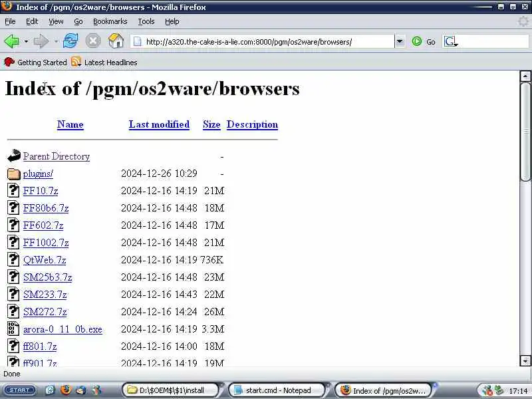Viewport: 532px width, 399px height.
Task: Click the Stop loading icon
Action: pyautogui.click(x=93, y=41)
